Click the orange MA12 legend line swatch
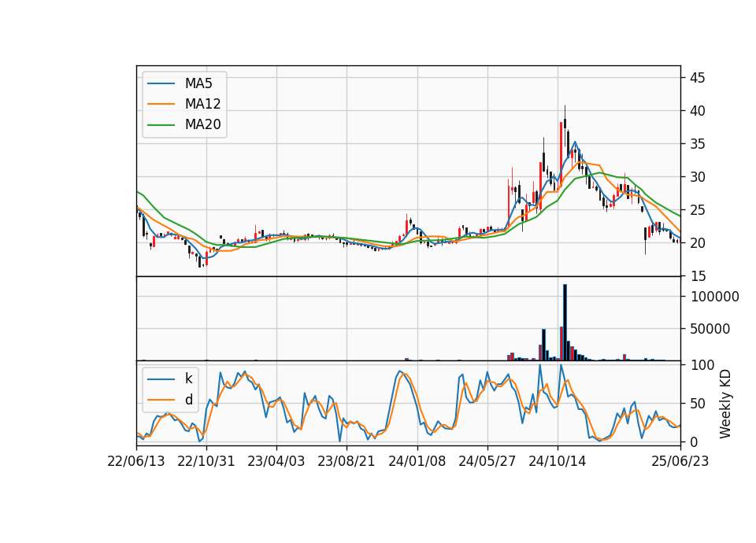 pyautogui.click(x=161, y=104)
